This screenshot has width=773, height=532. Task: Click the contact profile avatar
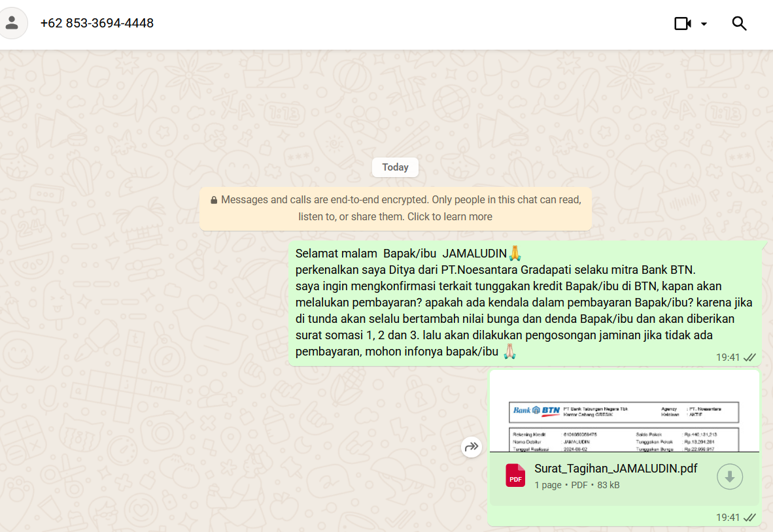(x=12, y=24)
